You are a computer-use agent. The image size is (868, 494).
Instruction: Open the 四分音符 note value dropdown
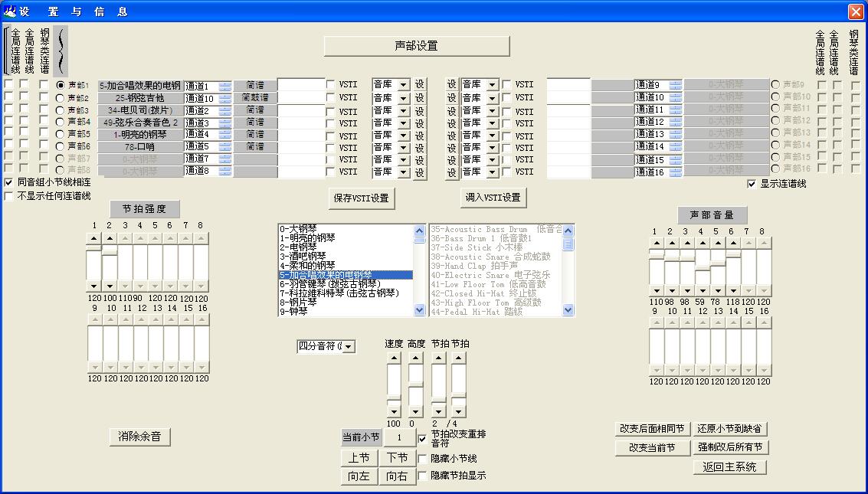click(x=349, y=347)
